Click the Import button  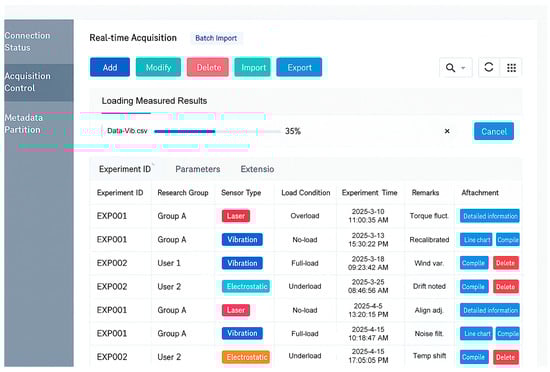(253, 67)
